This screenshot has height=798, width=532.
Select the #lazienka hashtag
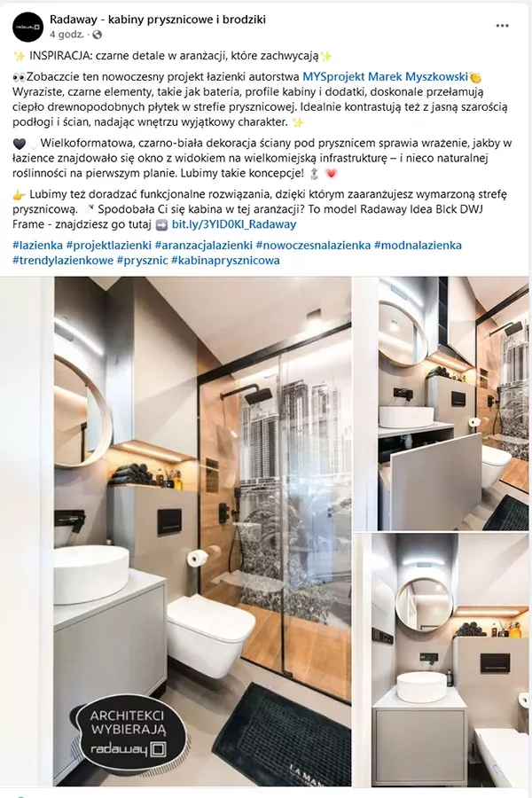(x=37, y=246)
